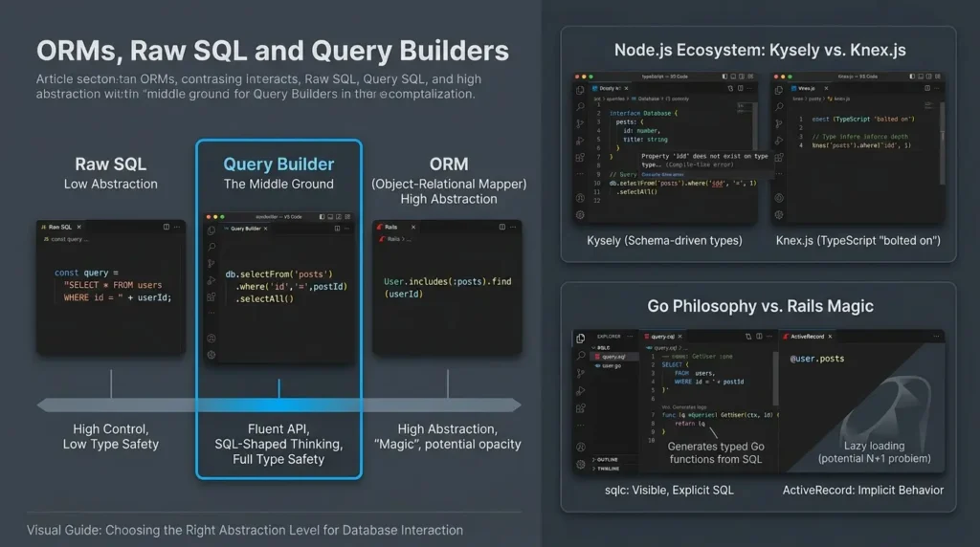
Task: Select the Rails editor tab
Action: tap(395, 227)
